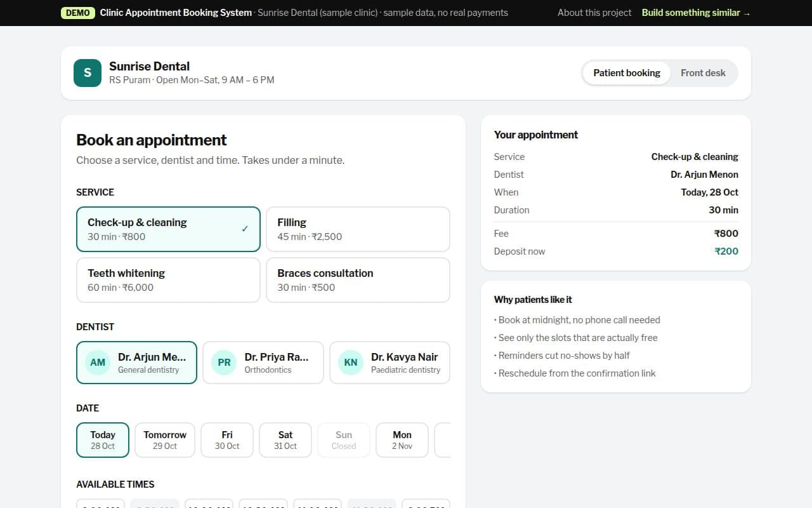
Task: Select the PR avatar for Orthodontics dentist
Action: point(224,363)
